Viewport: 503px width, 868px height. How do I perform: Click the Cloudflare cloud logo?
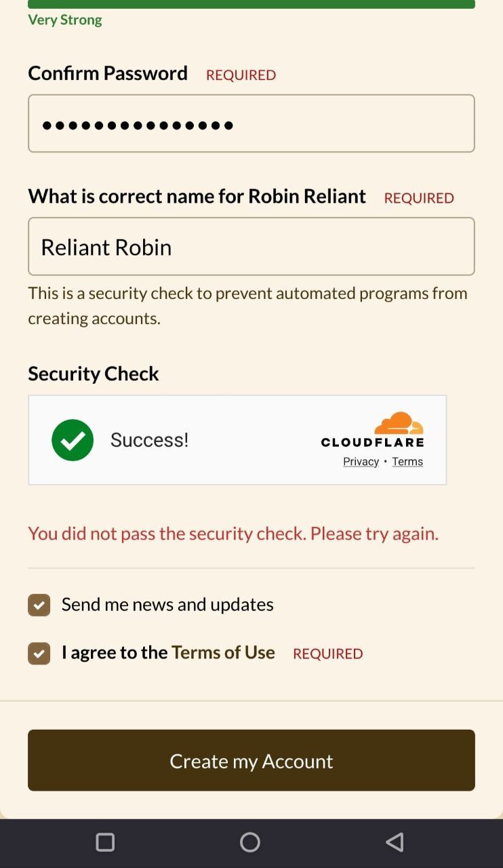399,423
